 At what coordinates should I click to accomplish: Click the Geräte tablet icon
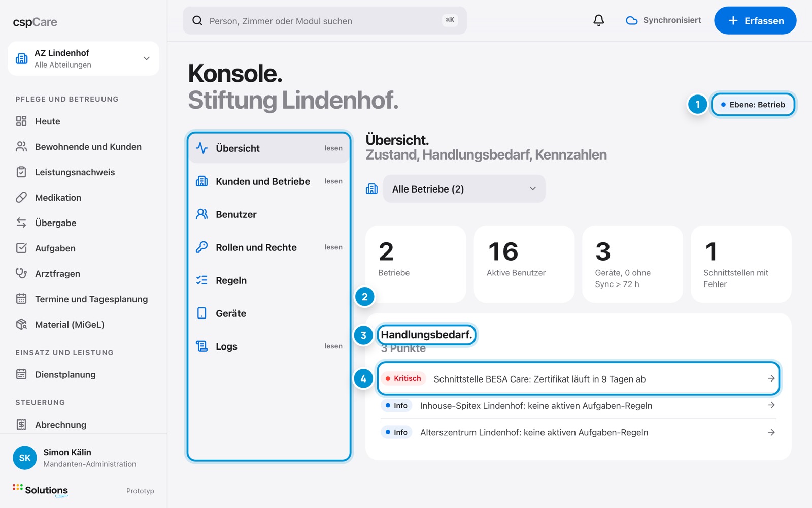(202, 313)
